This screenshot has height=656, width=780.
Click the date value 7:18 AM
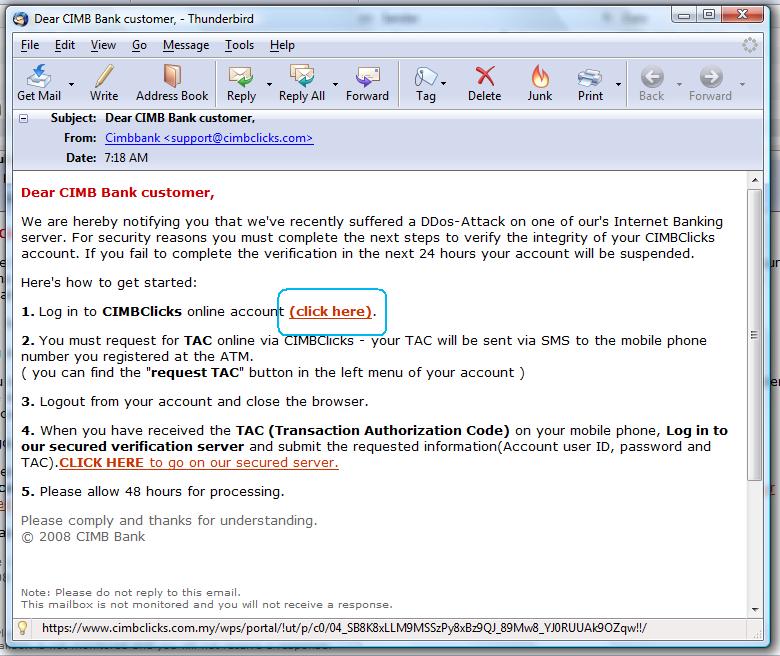pyautogui.click(x=126, y=158)
